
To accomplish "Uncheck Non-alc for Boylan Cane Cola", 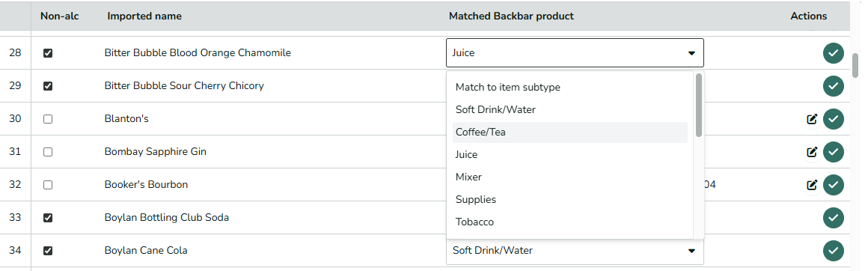I will (x=48, y=251).
